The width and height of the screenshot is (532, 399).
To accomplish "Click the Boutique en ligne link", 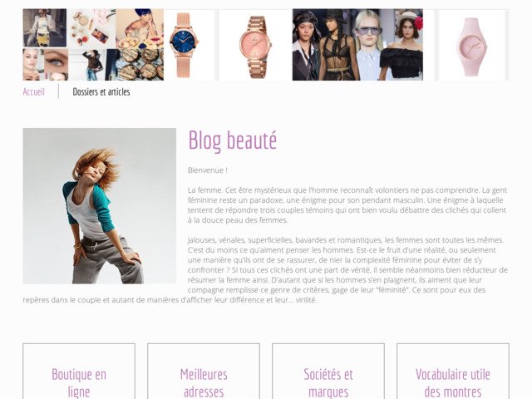I will pos(79,382).
